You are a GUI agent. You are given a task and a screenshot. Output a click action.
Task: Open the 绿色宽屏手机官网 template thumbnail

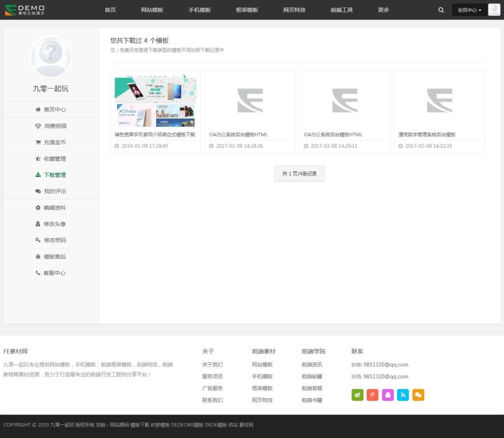click(x=155, y=102)
